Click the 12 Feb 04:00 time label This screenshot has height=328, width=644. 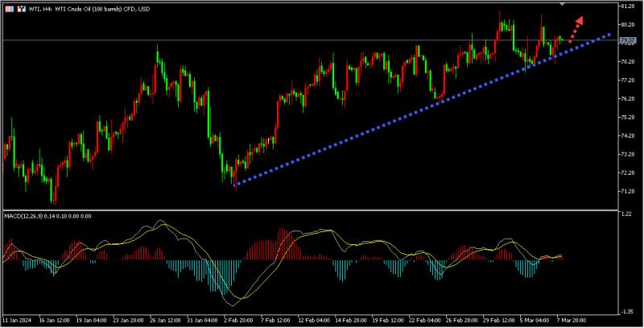pos(314,320)
